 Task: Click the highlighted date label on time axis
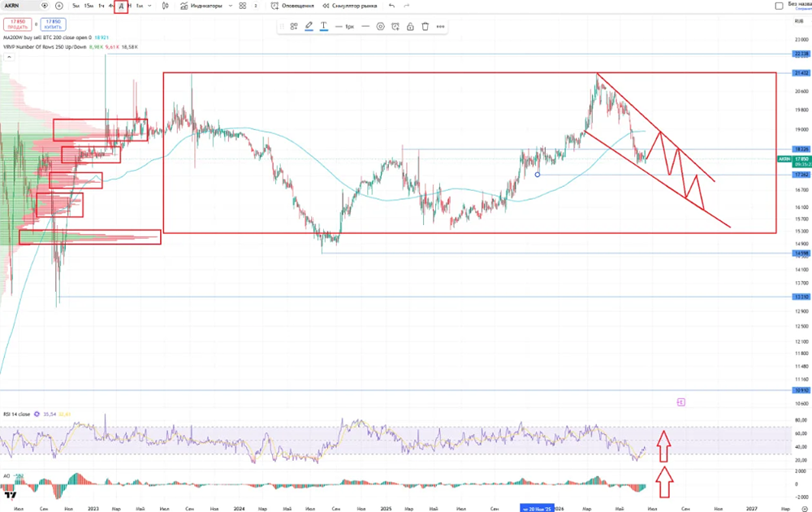(x=537, y=509)
